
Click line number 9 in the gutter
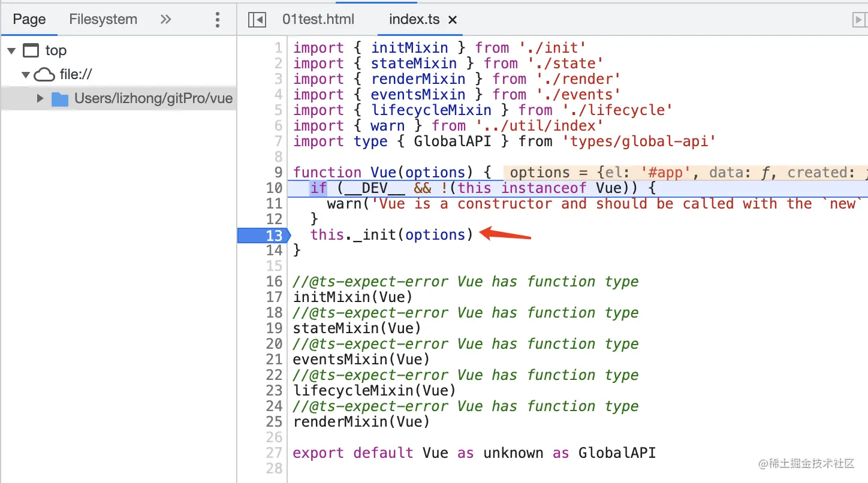278,173
